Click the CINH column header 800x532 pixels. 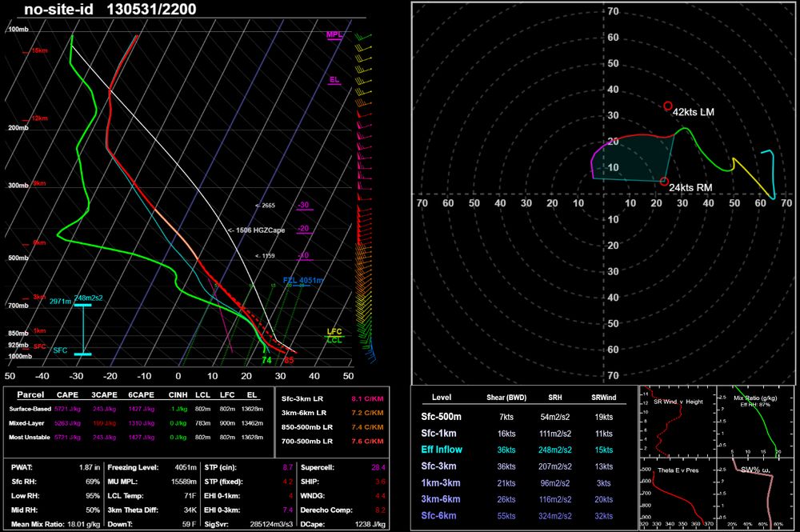(x=178, y=394)
